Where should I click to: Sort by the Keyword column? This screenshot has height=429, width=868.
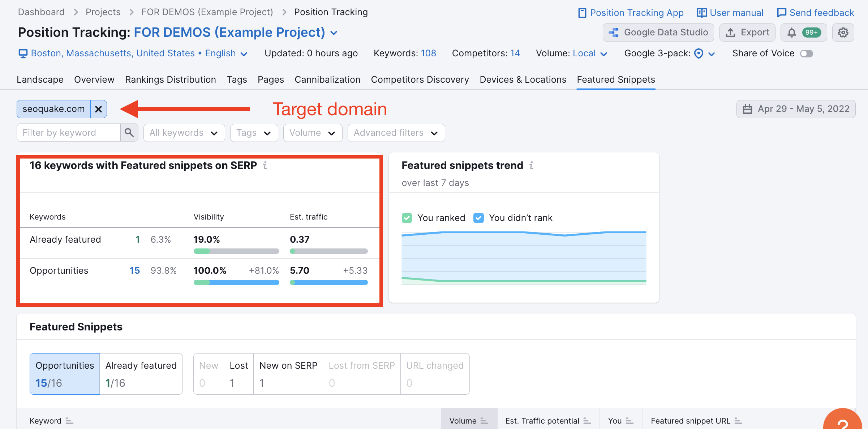[x=52, y=421]
